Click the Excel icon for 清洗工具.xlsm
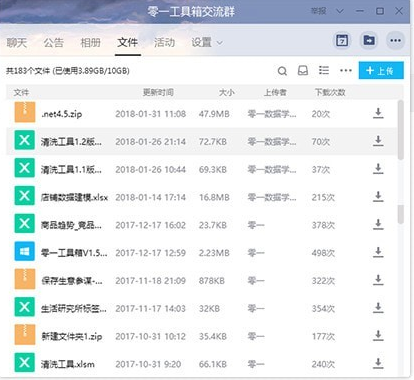Screen dimensions: 414x380 click(25, 362)
